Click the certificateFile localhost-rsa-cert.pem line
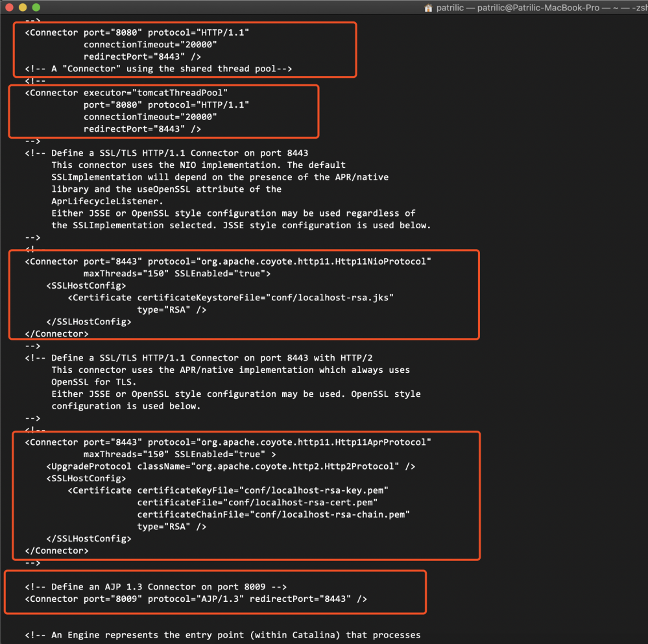 coord(258,503)
